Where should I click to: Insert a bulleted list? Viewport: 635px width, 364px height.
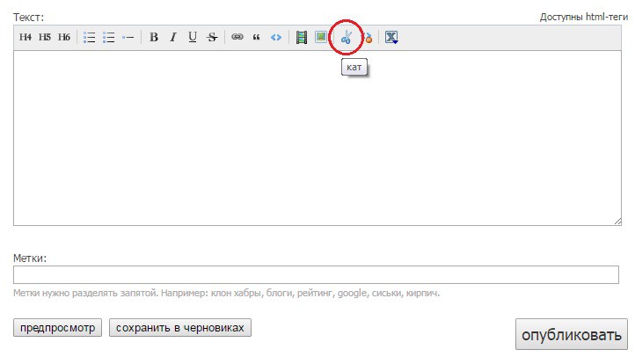[89, 38]
